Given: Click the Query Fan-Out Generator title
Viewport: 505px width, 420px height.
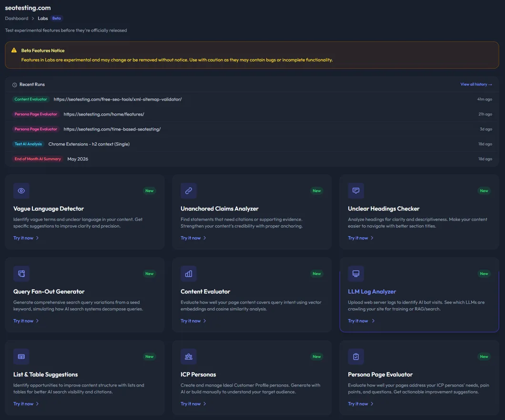Looking at the screenshot, I should click(49, 291).
